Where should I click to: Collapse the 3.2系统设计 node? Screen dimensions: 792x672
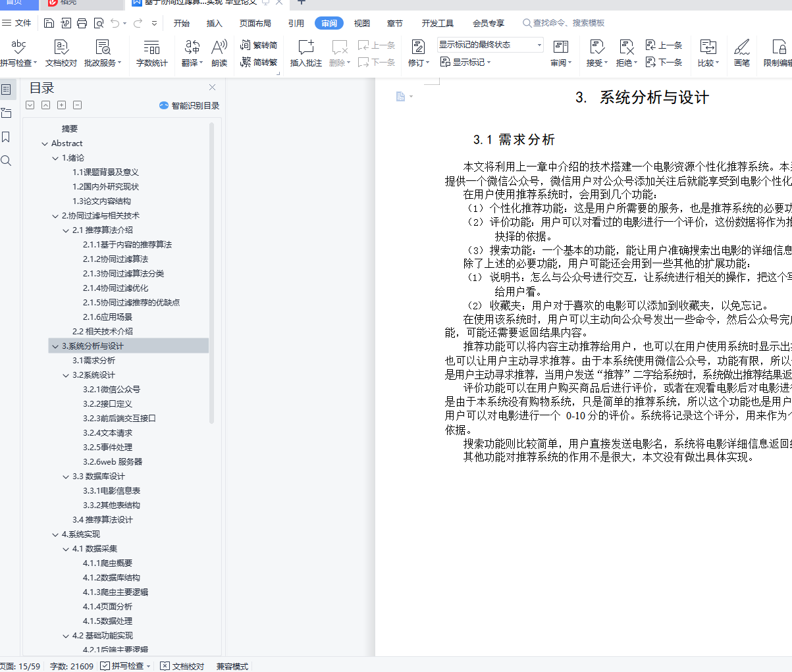[x=66, y=375]
